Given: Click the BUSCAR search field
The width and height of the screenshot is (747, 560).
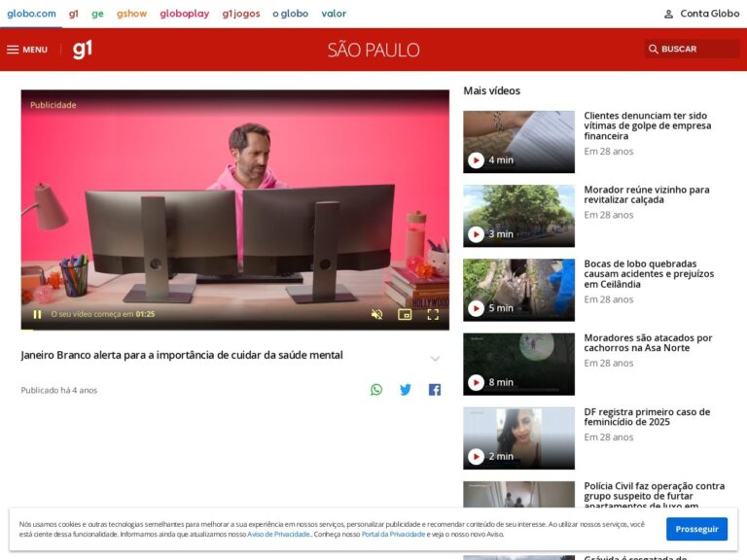Looking at the screenshot, I should point(692,49).
